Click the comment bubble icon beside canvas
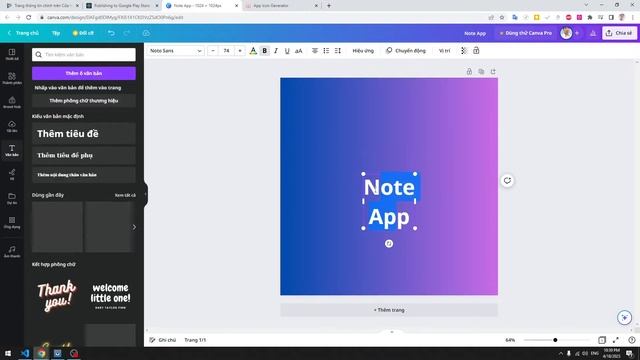This screenshot has height=360, width=640. coord(507,180)
